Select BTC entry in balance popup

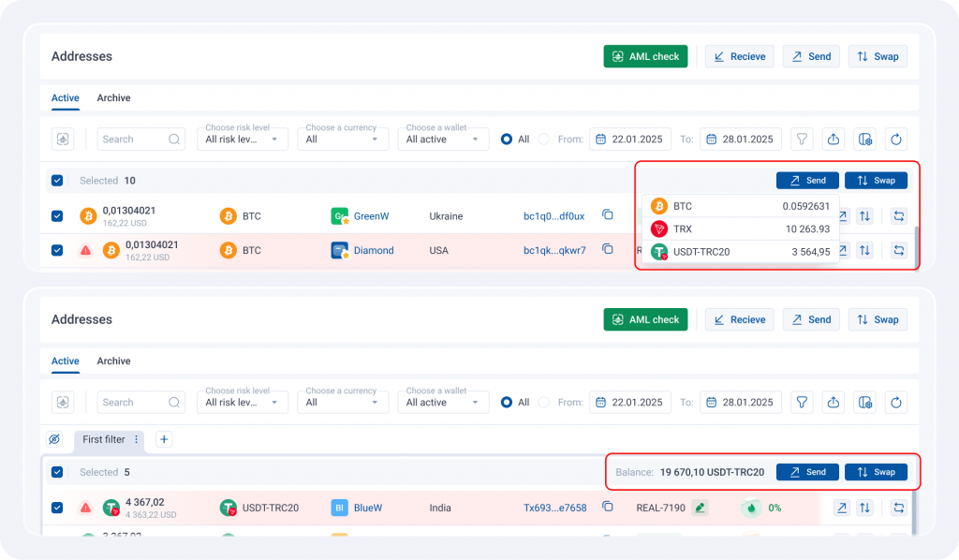point(740,206)
